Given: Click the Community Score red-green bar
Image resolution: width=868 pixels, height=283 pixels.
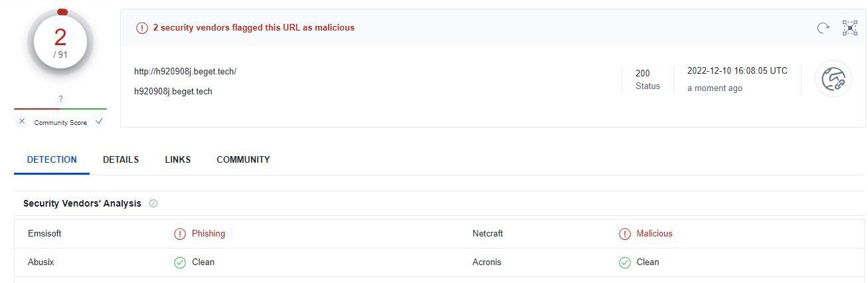Looking at the screenshot, I should tap(60, 109).
